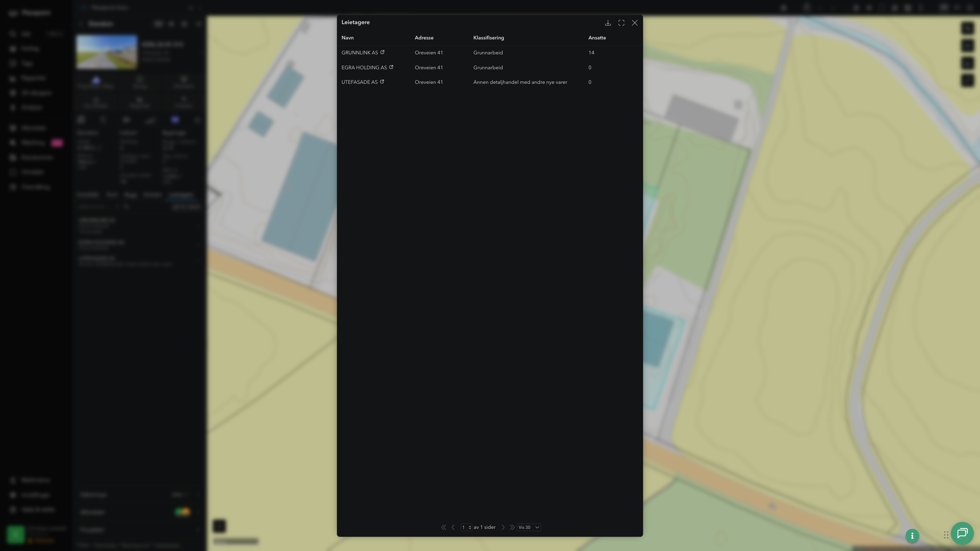Sort by the Ansatte column header

coord(597,38)
